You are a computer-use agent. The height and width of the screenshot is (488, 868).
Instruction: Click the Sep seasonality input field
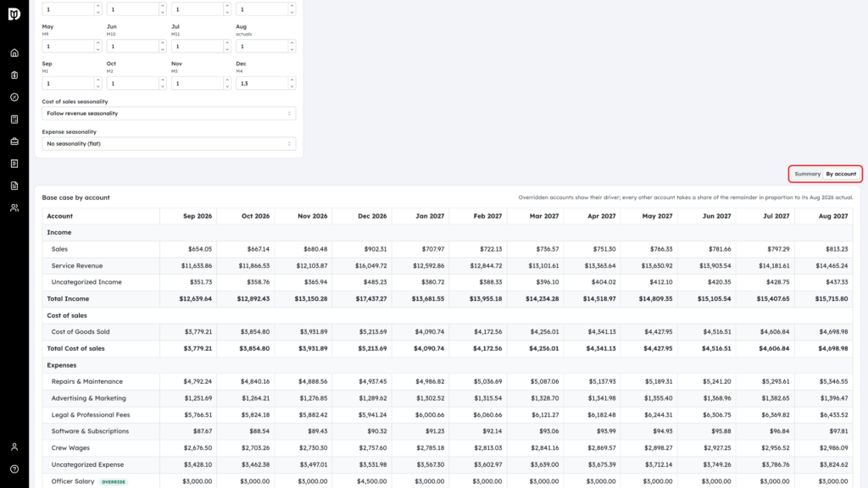pos(68,84)
